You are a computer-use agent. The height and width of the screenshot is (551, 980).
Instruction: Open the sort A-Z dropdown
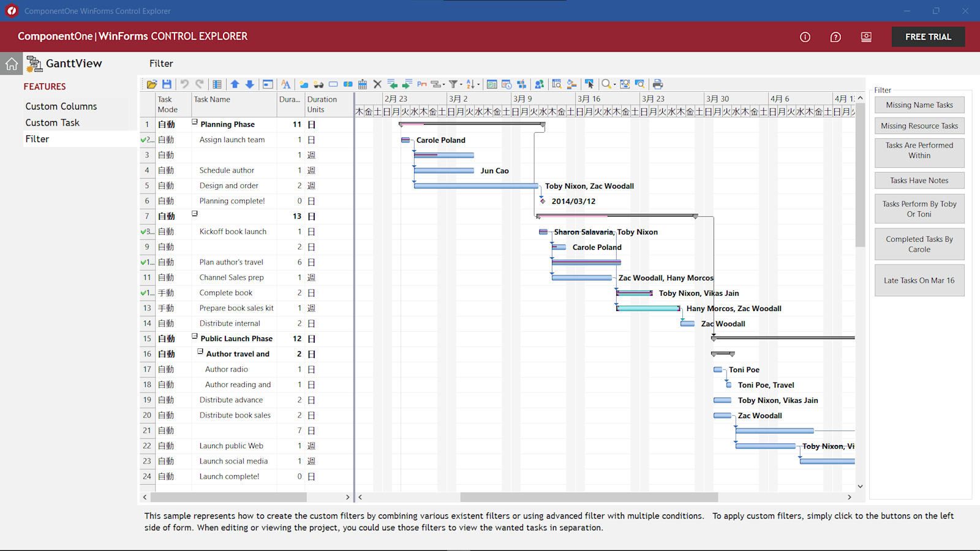(x=473, y=84)
